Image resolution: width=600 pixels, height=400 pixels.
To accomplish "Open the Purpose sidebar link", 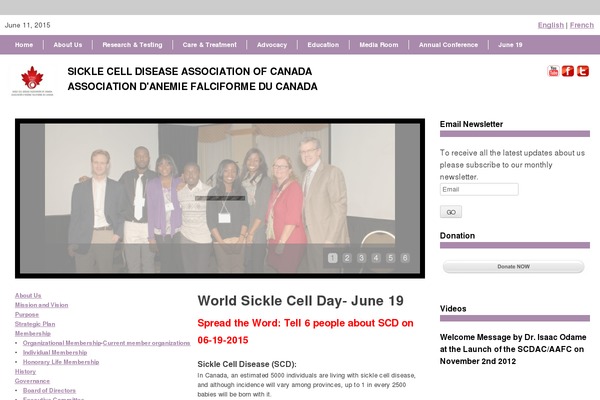I will (27, 315).
